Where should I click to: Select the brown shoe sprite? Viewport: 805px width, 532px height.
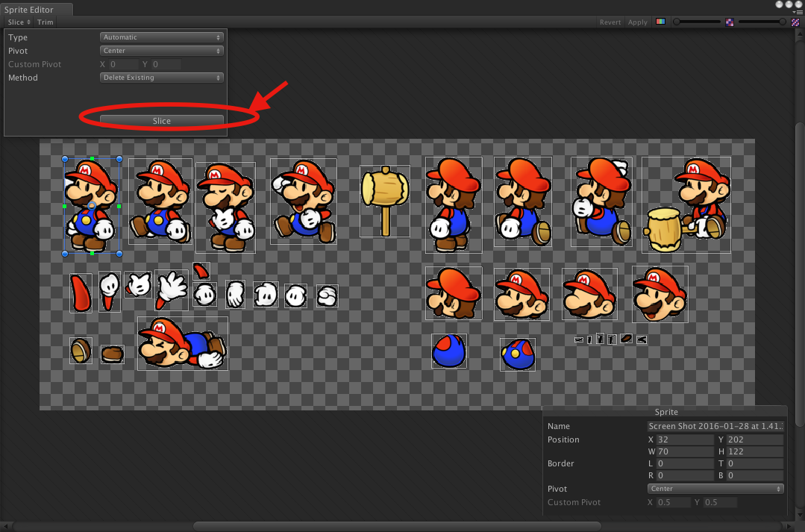point(113,354)
